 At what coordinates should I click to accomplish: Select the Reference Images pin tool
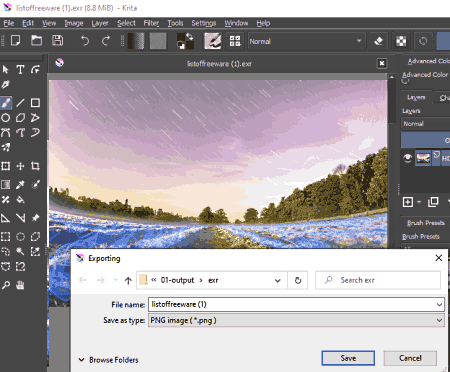pyautogui.click(x=35, y=218)
